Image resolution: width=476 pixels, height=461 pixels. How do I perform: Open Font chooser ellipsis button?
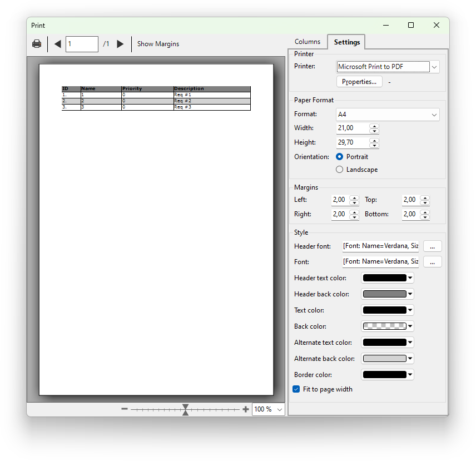click(x=432, y=261)
